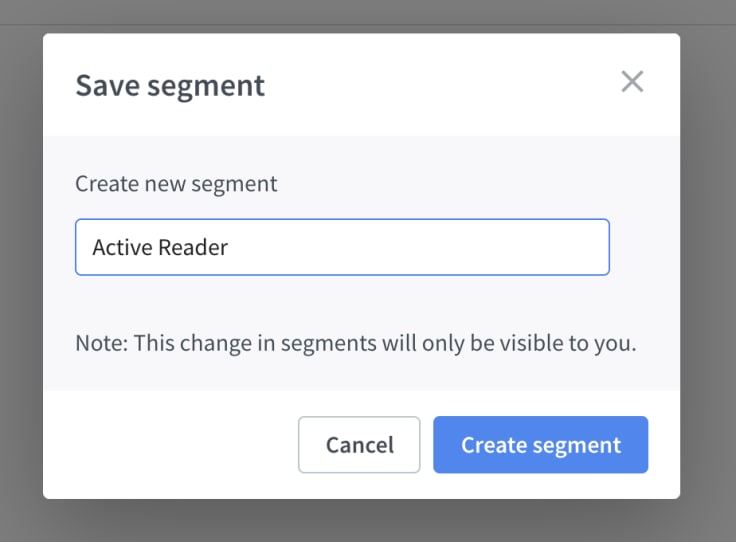
Task: Click the word 'Note:' in the dialog
Action: coord(101,343)
